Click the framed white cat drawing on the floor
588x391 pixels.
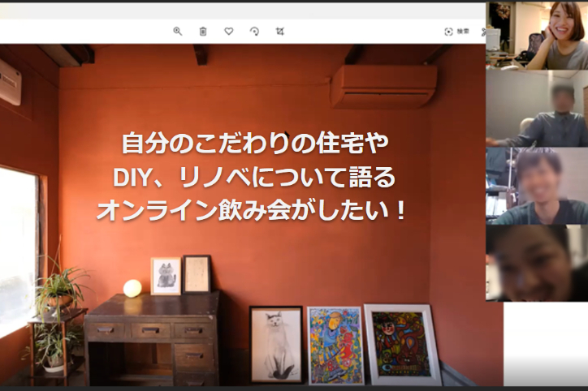[275, 344]
